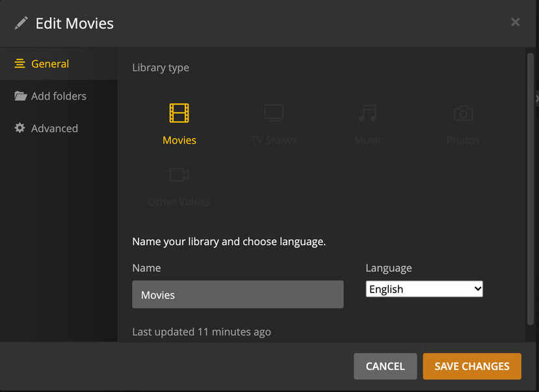Click the 'Language' field label
This screenshot has height=392, width=539.
388,268
